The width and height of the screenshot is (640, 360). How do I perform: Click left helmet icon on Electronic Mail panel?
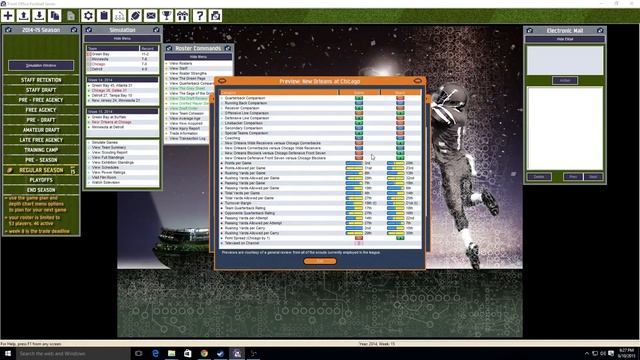coord(530,30)
